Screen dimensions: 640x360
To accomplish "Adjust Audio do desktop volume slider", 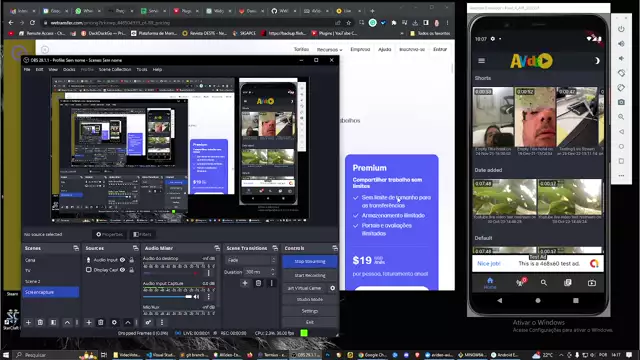I will [173, 273].
